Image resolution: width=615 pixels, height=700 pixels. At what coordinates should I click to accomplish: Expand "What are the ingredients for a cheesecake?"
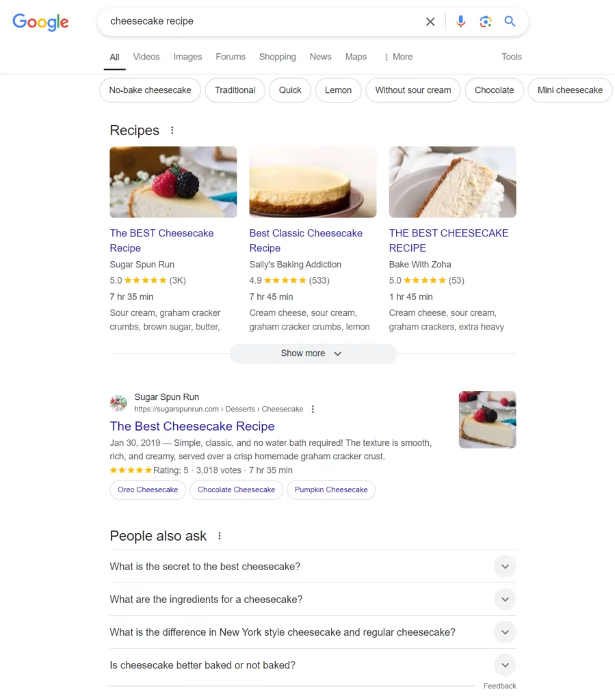[x=505, y=600]
